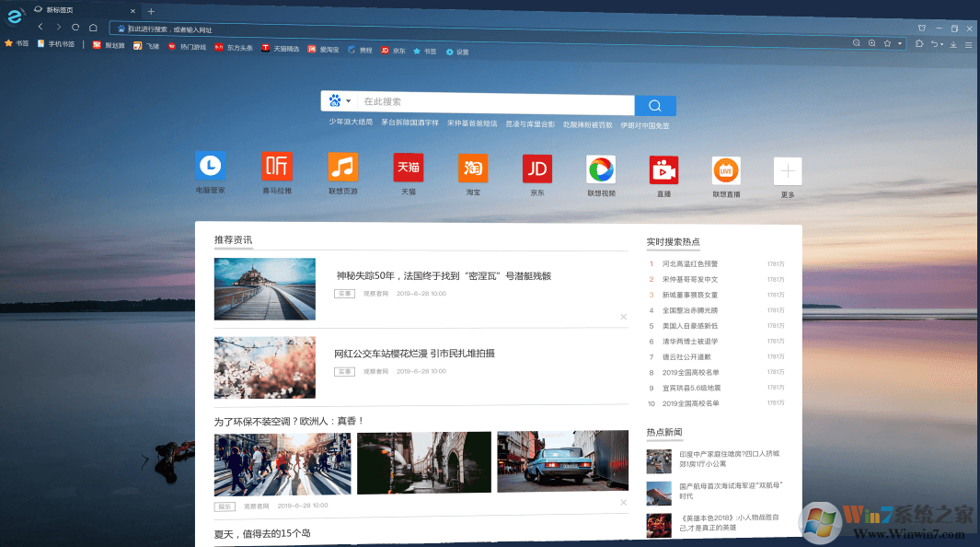Open a new tab with the plus button
Screen dimensions: 980x547
tap(151, 11)
